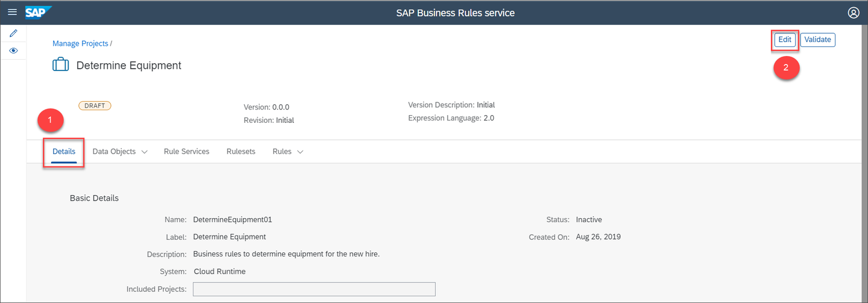The image size is (868, 303).
Task: Click the Business rules description text
Action: [286, 254]
